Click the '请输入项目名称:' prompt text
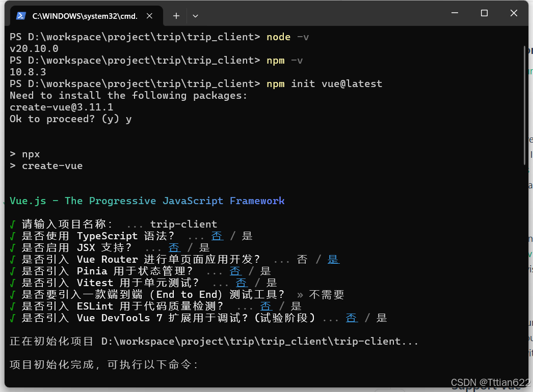This screenshot has width=533, height=392. pyautogui.click(x=67, y=224)
